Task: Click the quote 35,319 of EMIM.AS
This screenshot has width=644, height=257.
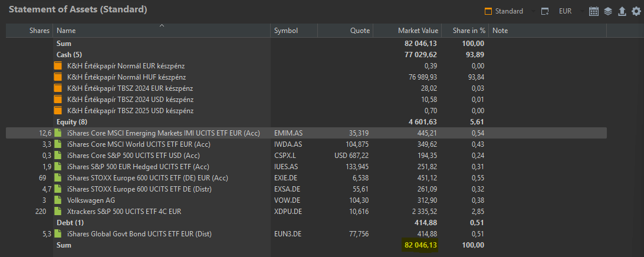Action: 359,133
